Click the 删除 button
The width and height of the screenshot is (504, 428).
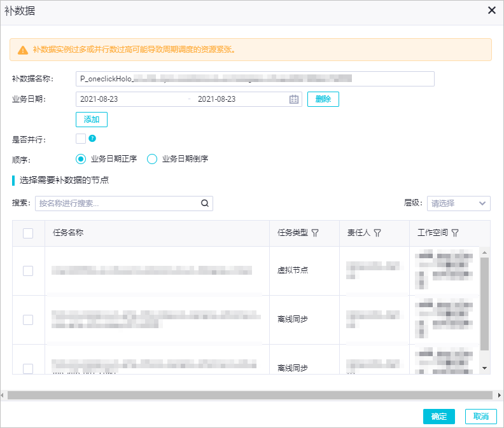coord(323,99)
